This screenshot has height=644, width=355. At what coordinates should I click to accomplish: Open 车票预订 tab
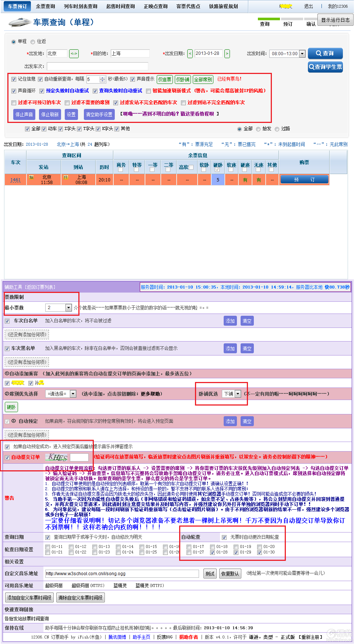(x=17, y=6)
